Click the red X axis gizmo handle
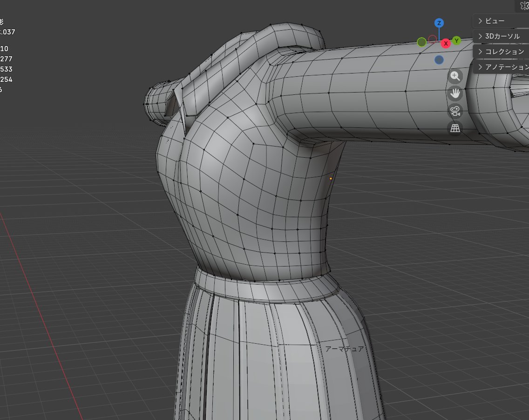This screenshot has height=420, width=529. [x=446, y=43]
